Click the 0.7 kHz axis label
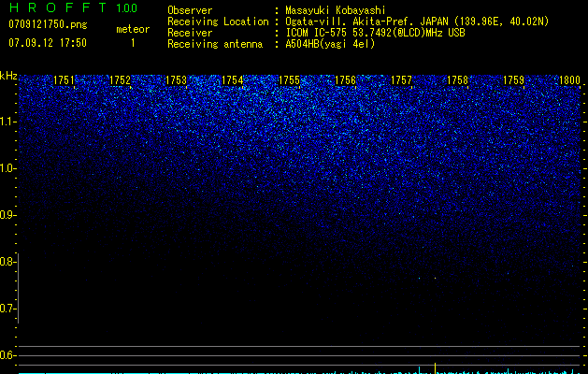 click(x=7, y=309)
